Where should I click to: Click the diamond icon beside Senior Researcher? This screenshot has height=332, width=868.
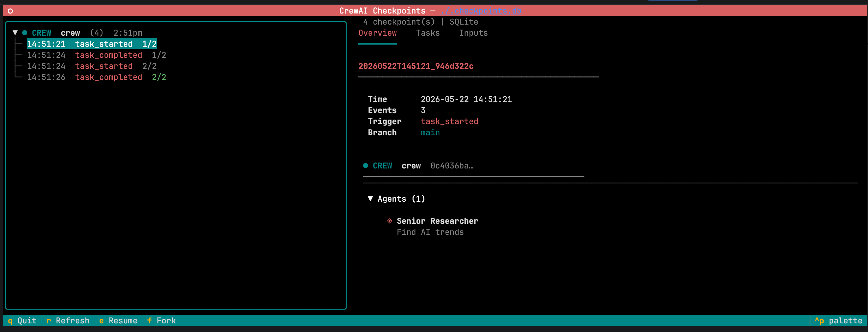tap(389, 221)
